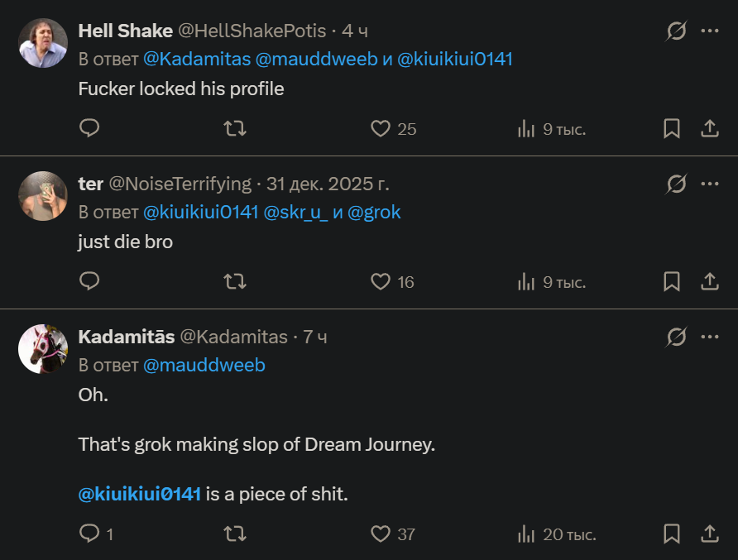This screenshot has height=560, width=738.
Task: Open Hell Shake's profile avatar
Action: click(43, 43)
